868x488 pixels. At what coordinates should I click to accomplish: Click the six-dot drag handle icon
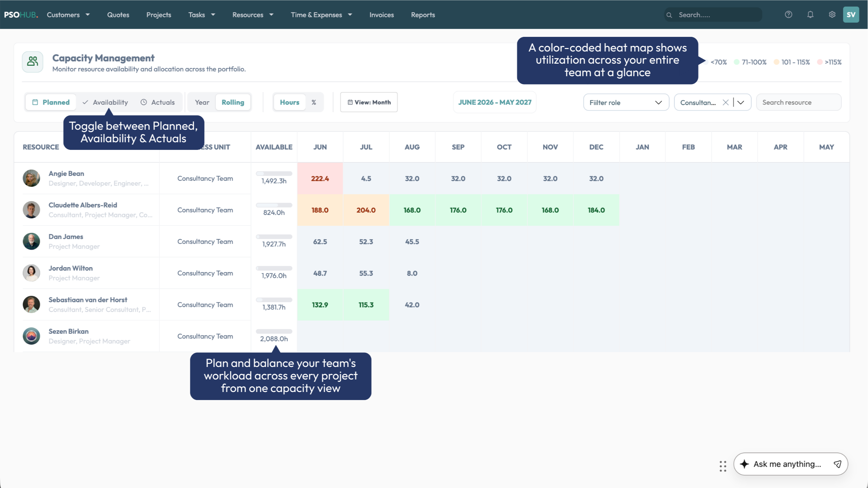(x=723, y=466)
